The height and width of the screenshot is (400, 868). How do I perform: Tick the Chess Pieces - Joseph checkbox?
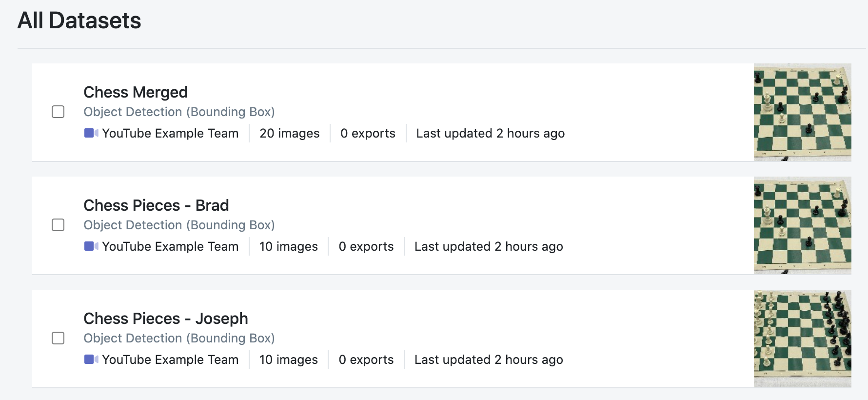pos(58,338)
